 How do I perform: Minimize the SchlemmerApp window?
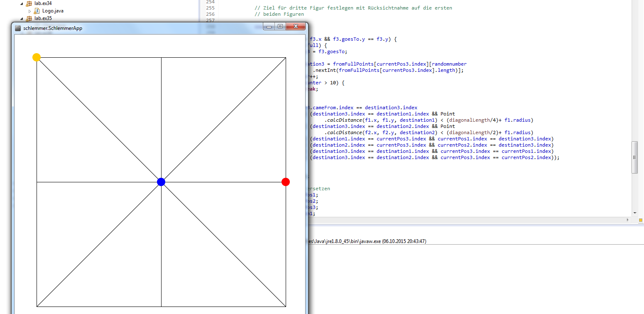[x=269, y=27]
